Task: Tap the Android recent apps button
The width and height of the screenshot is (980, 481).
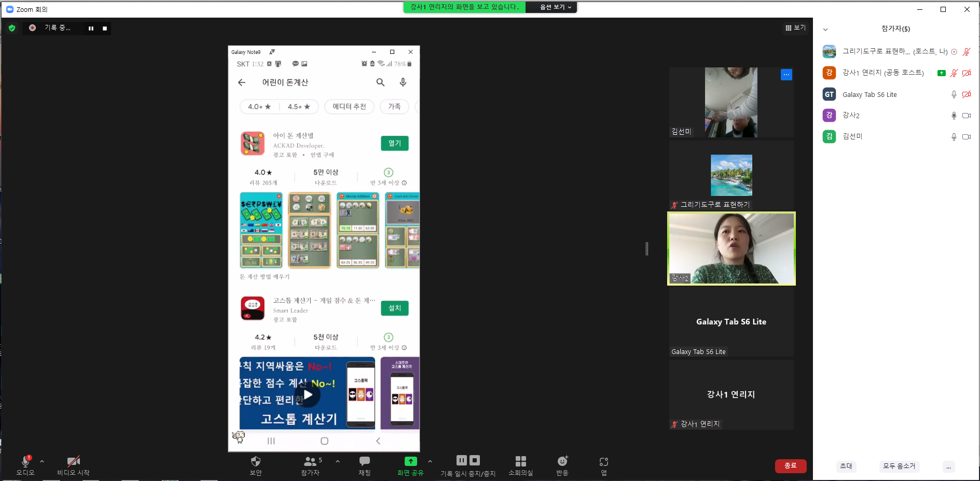Action: [271, 441]
